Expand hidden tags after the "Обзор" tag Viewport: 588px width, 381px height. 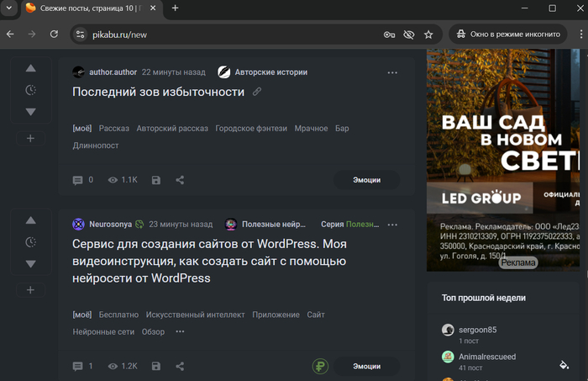coord(180,331)
